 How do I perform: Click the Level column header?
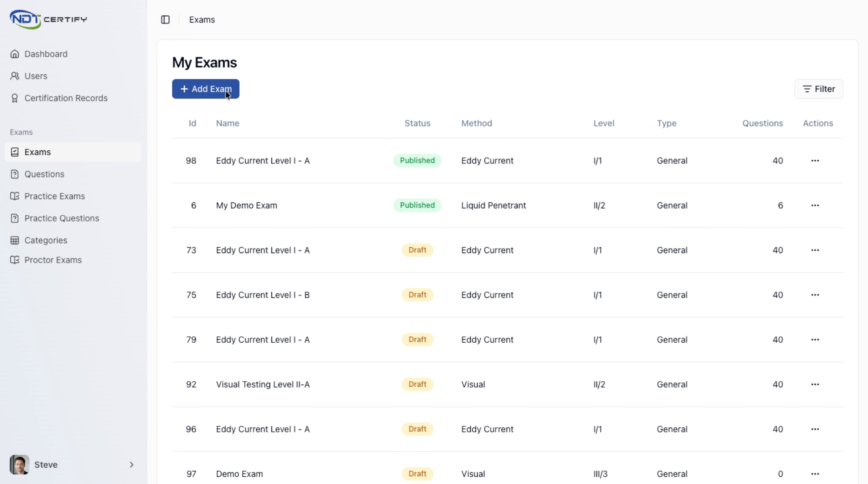click(x=603, y=123)
